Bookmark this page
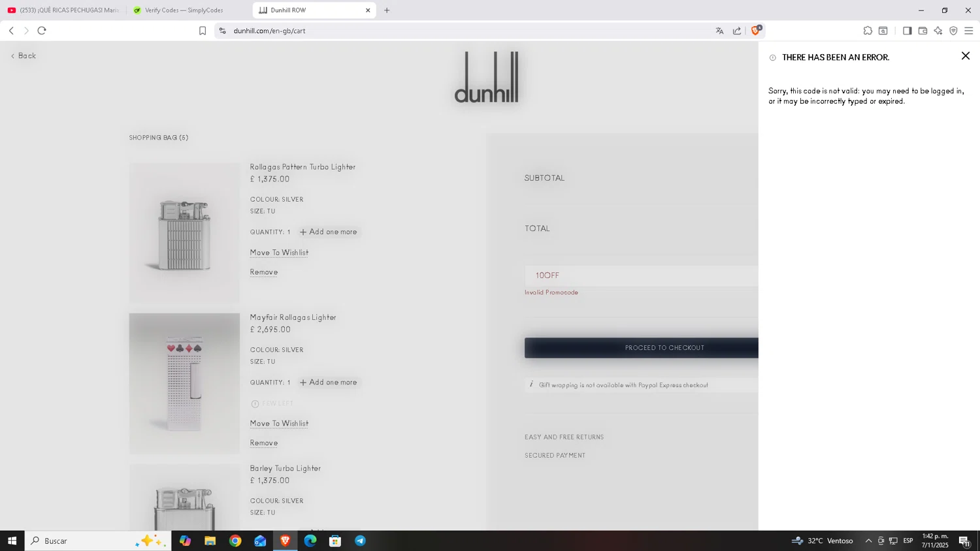The height and width of the screenshot is (551, 980). 203,31
